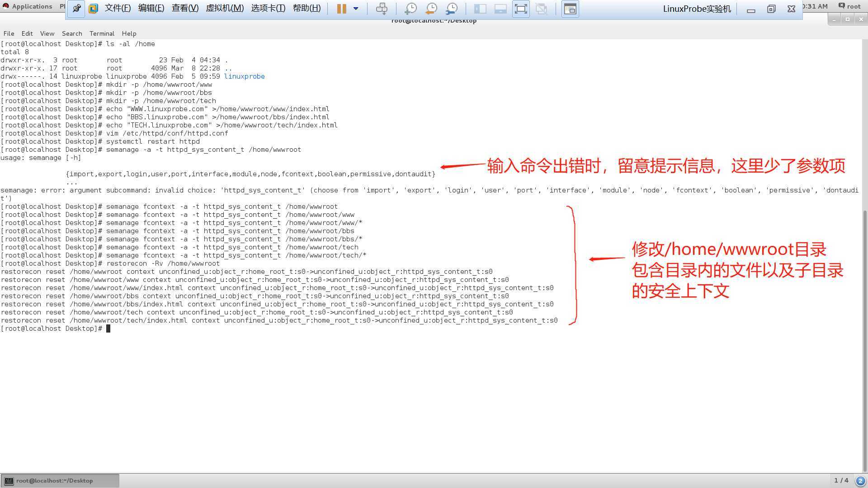Open the terminal Help menu

[x=129, y=33]
